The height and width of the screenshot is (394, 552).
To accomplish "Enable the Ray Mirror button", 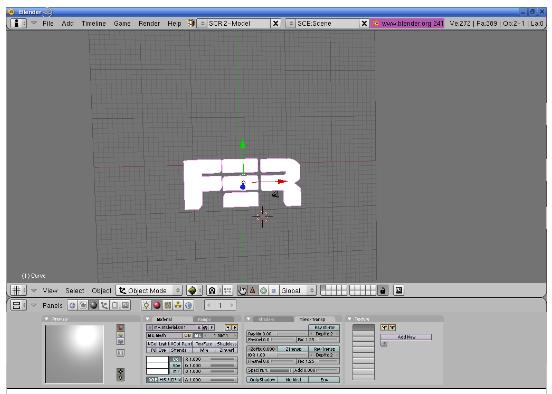I will coord(324,327).
